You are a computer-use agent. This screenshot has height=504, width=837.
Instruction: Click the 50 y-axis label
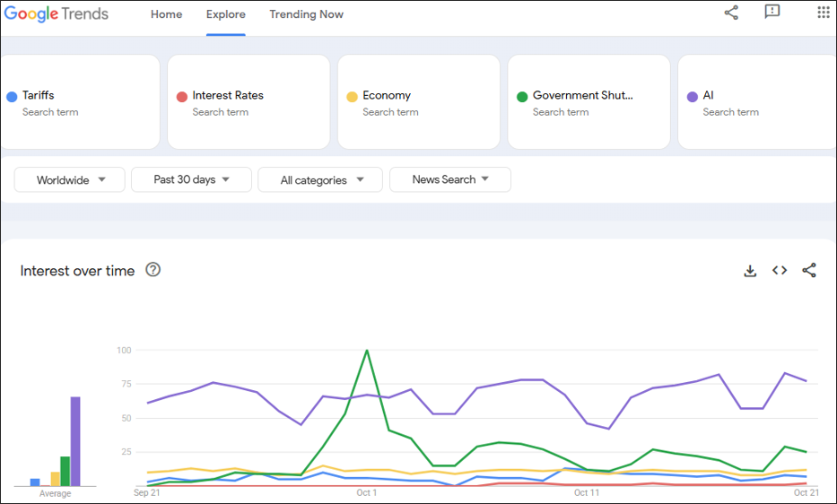click(126, 418)
